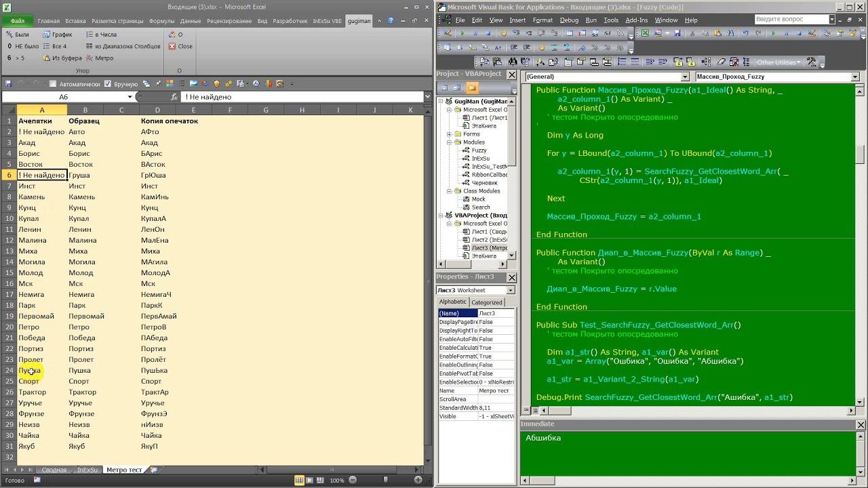Uncheck the Вручную checkbox
The height and width of the screenshot is (488, 868).
tap(108, 84)
